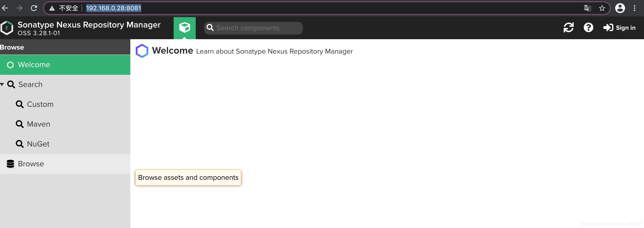Screen dimensions: 644x228
Task: Click the hexagon icon next to Welcome
Action: pyautogui.click(x=10, y=65)
